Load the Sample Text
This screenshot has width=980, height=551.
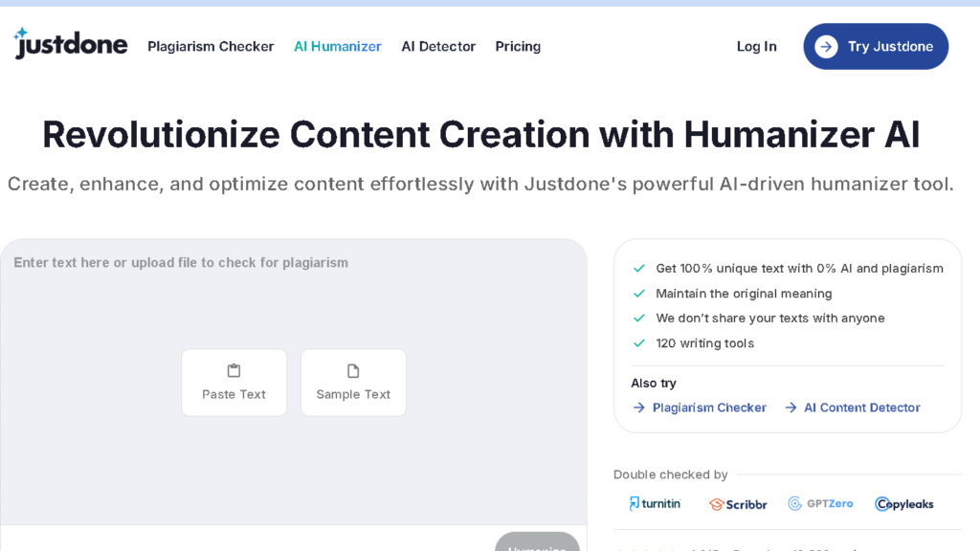353,383
